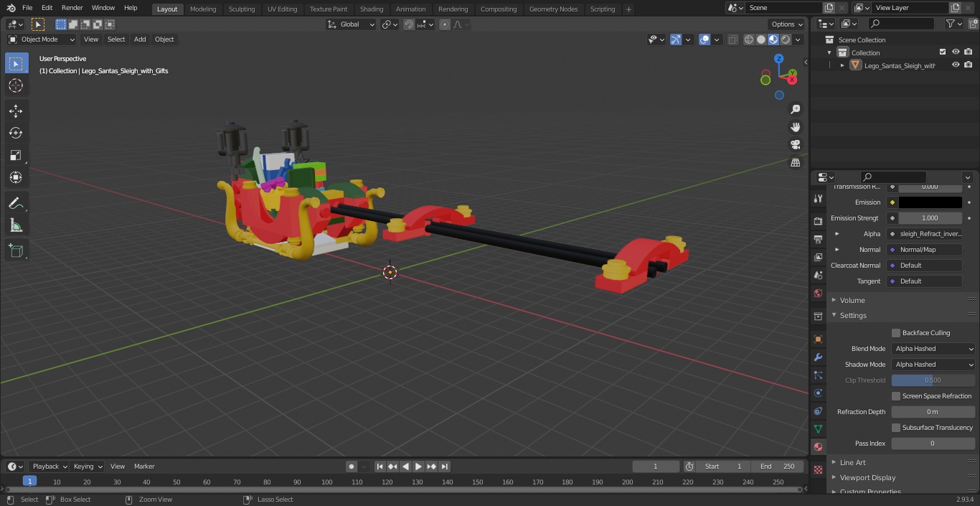Image resolution: width=980 pixels, height=506 pixels.
Task: Switch to rendered viewport shading
Action: (x=786, y=39)
